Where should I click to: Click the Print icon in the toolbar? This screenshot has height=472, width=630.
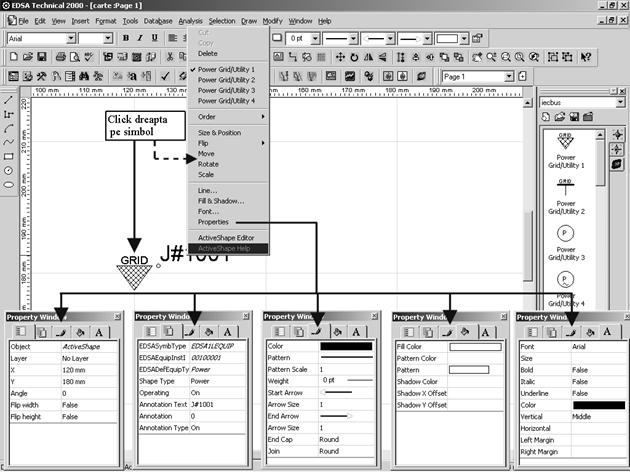click(x=62, y=57)
